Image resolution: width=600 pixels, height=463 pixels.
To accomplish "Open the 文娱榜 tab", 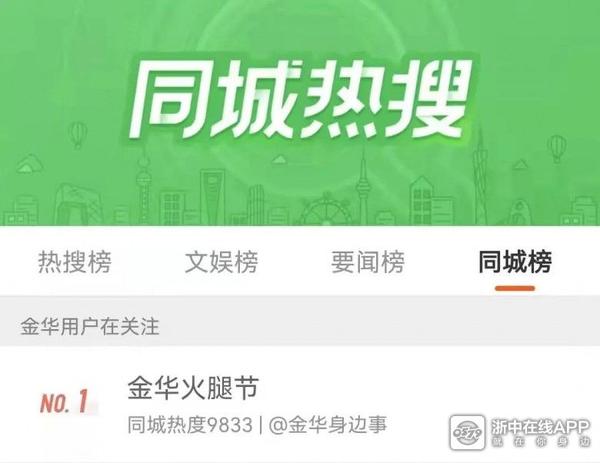I will pyautogui.click(x=222, y=262).
